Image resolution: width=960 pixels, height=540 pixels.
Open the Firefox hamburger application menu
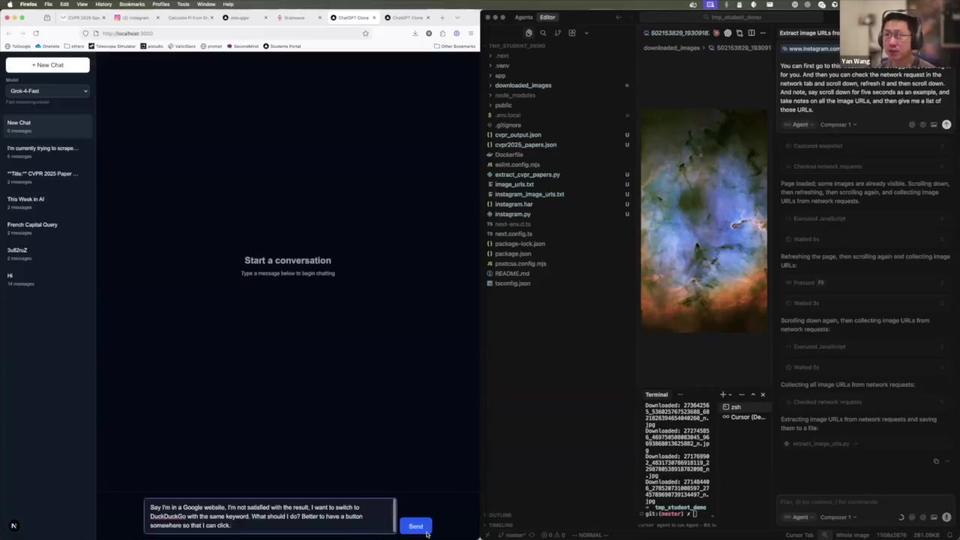471,34
